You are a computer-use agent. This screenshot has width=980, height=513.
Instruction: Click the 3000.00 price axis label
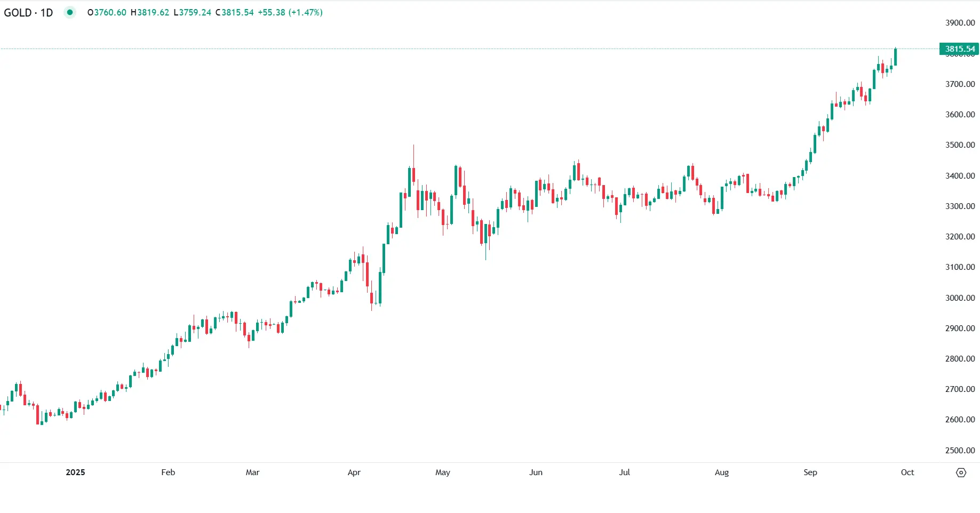(x=960, y=298)
